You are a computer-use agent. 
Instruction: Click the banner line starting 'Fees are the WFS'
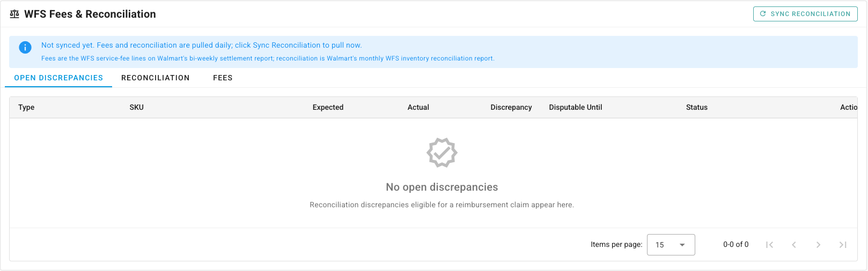tap(268, 58)
